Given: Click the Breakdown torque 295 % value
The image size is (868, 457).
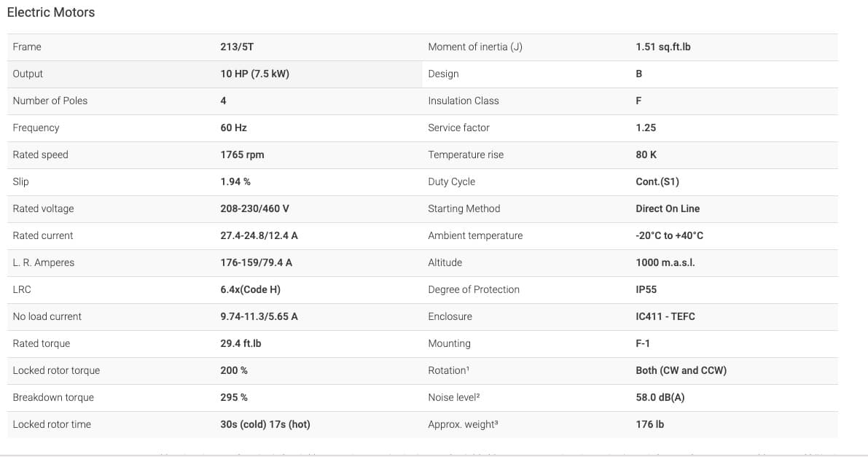Looking at the screenshot, I should coord(234,398).
